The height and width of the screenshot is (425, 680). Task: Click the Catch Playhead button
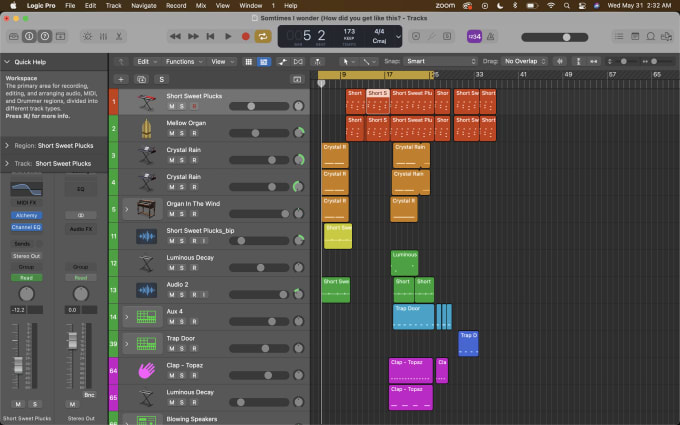click(317, 62)
